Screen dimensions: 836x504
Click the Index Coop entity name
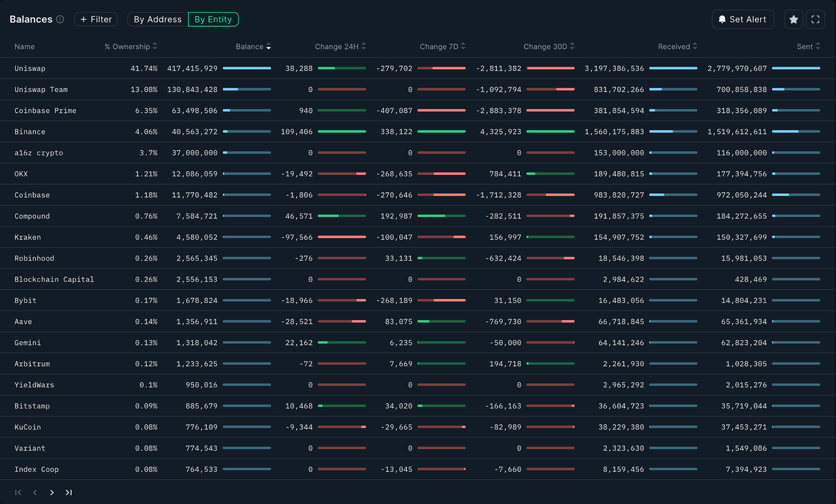pyautogui.click(x=37, y=469)
